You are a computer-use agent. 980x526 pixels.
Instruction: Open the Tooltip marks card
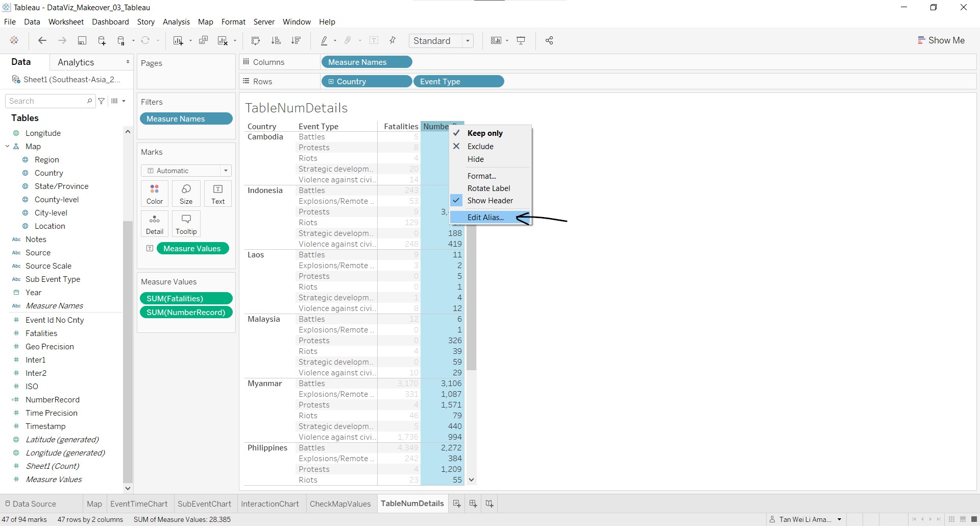click(x=186, y=224)
